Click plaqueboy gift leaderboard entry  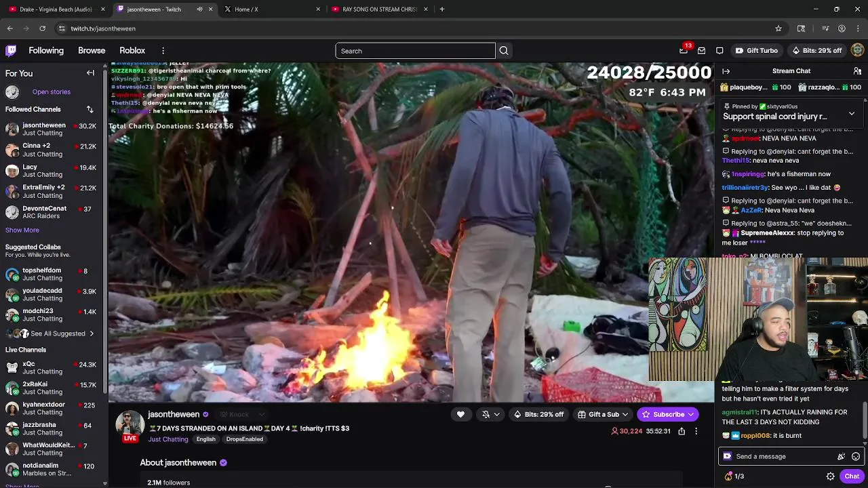[x=755, y=87]
